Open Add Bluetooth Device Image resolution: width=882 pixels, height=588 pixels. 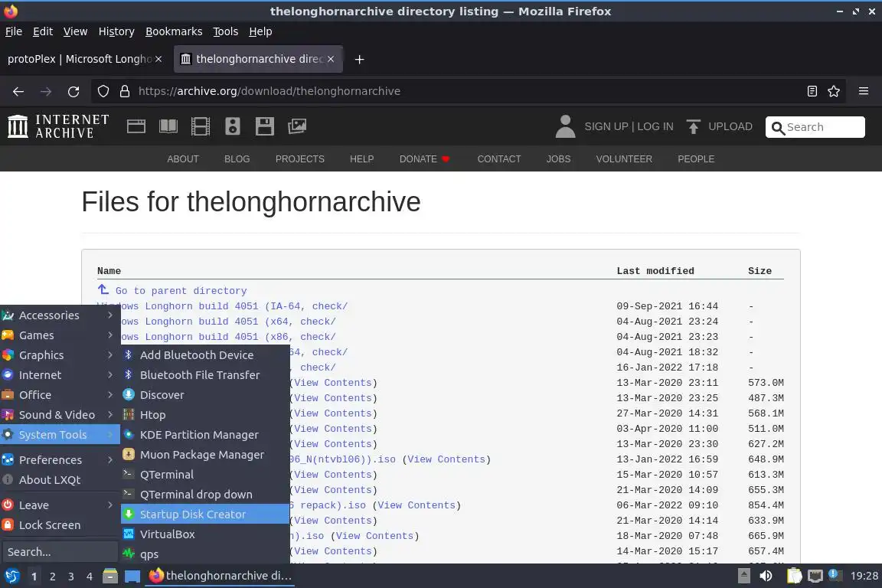(205, 355)
